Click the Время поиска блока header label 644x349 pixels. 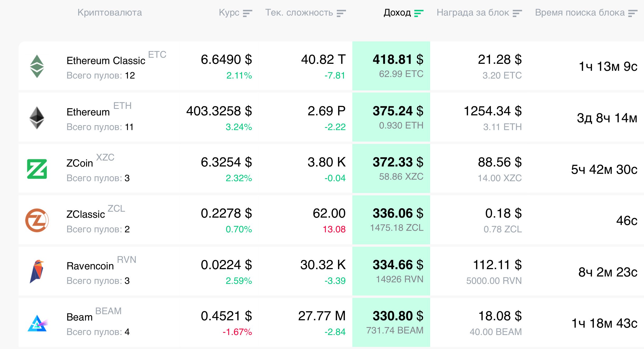580,12
